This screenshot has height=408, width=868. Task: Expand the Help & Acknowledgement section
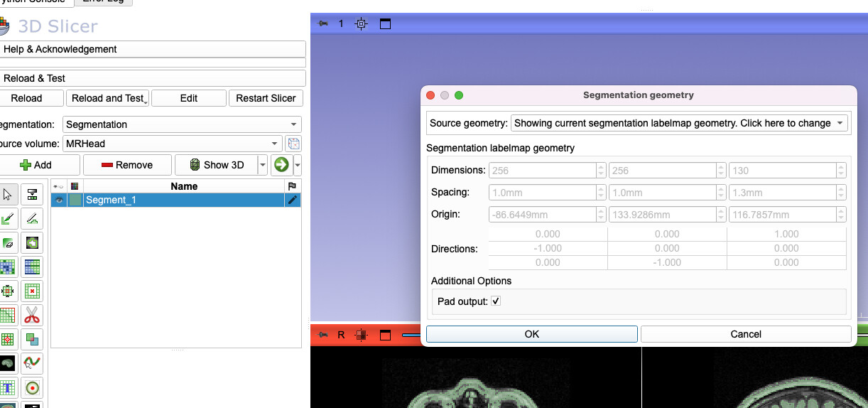click(x=152, y=49)
